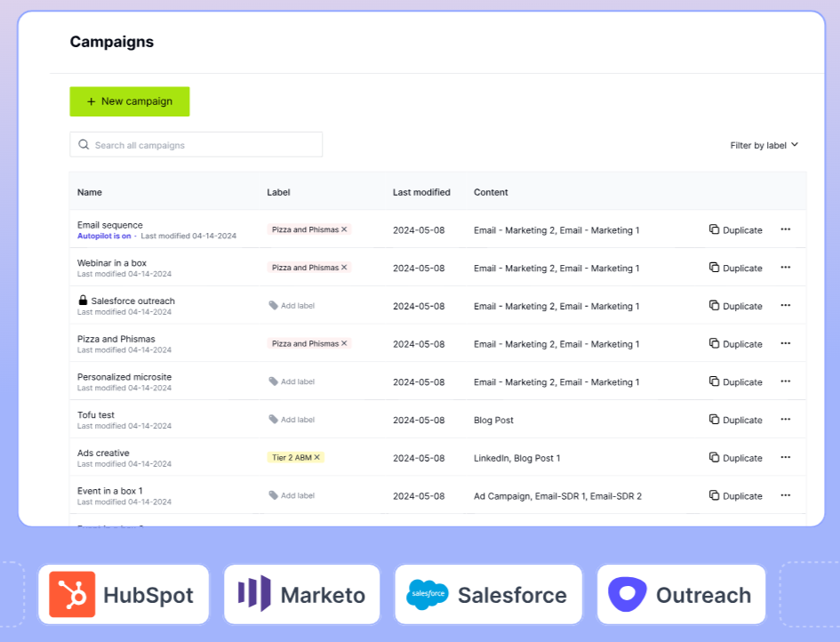Remove Tier 2 ABM label from Ads creative
Screen dimensions: 840x642
(x=316, y=458)
